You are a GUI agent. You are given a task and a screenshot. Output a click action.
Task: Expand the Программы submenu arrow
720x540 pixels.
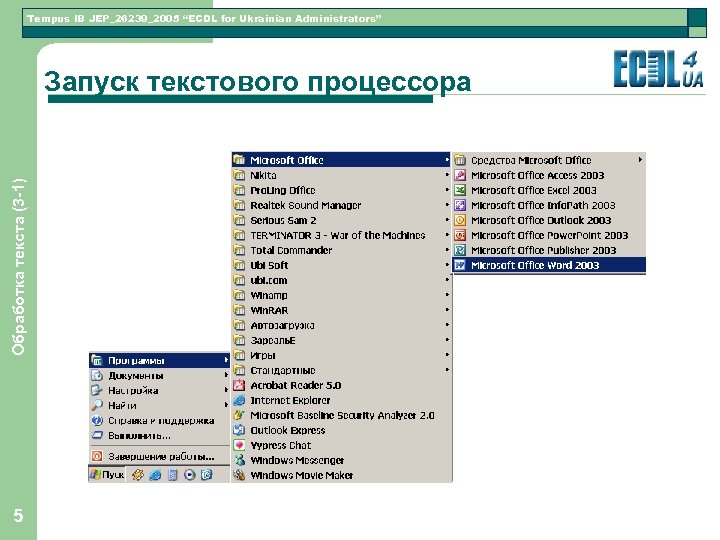tap(226, 360)
